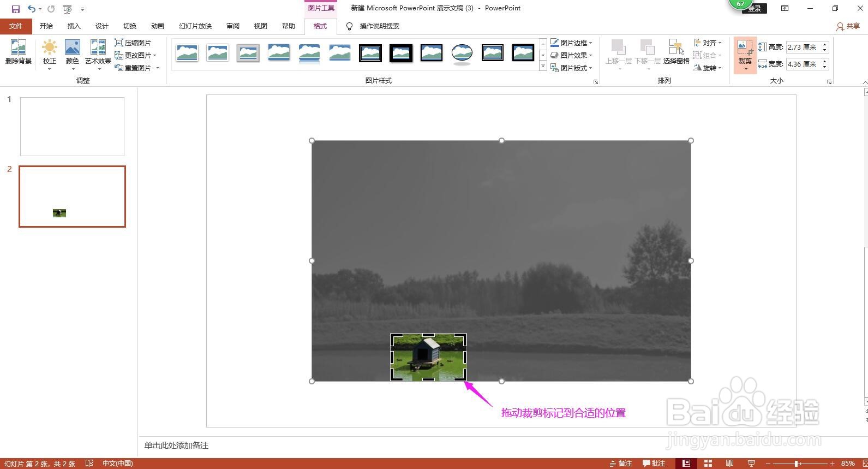
Task: Decrease width with the spinner down arrow
Action: pyautogui.click(x=824, y=67)
